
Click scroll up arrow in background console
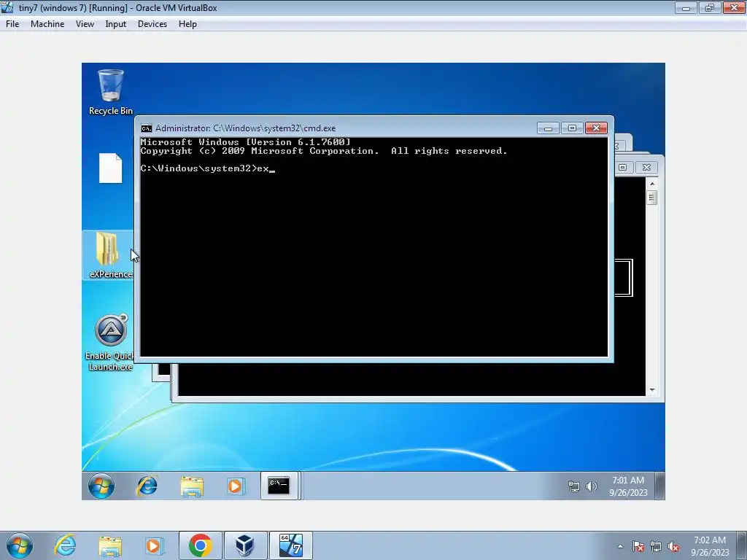click(652, 183)
